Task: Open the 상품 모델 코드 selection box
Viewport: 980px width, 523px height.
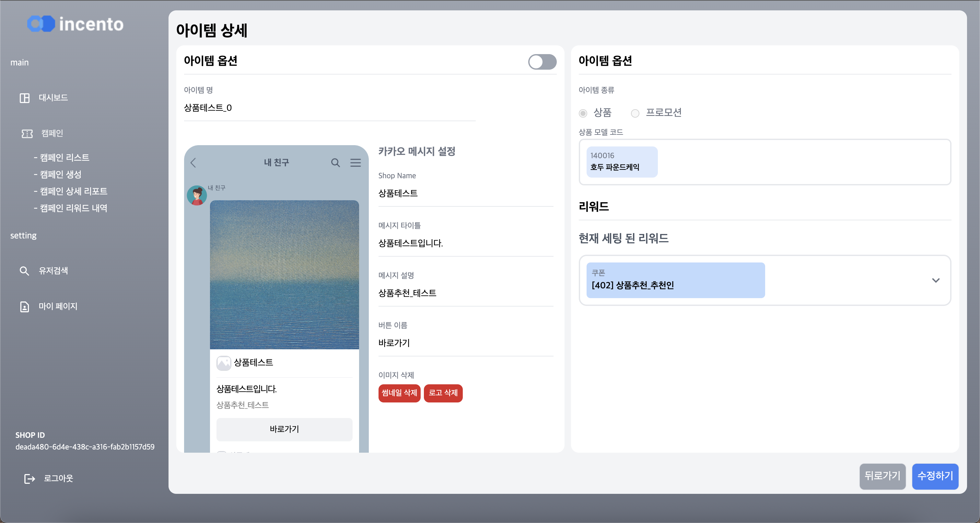Action: pos(765,162)
